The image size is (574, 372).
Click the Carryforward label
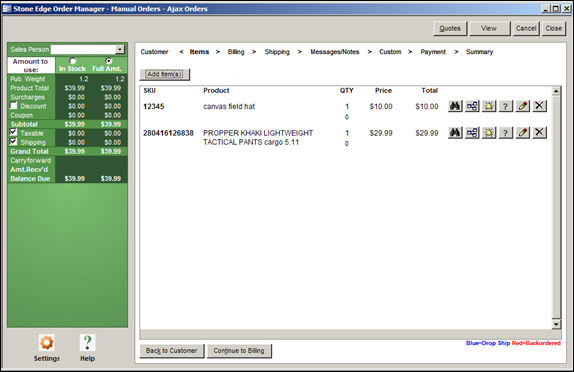[30, 160]
